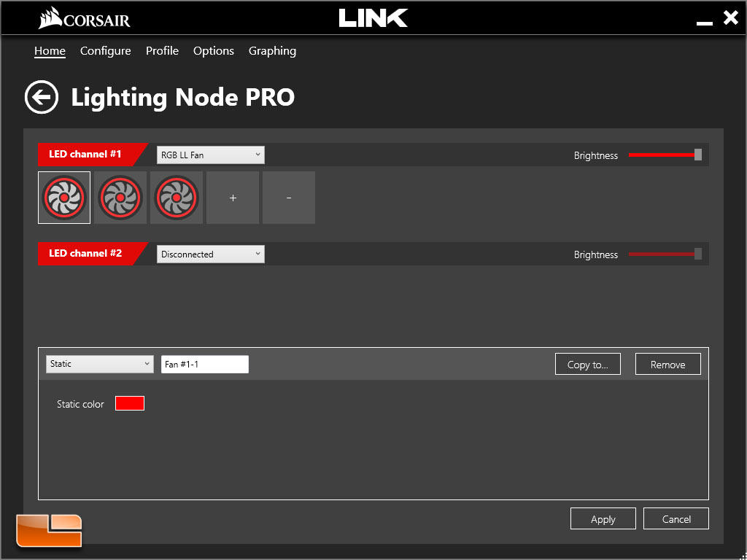Screen dimensions: 747x560
Task: Go to the Graphing tab
Action: (272, 51)
